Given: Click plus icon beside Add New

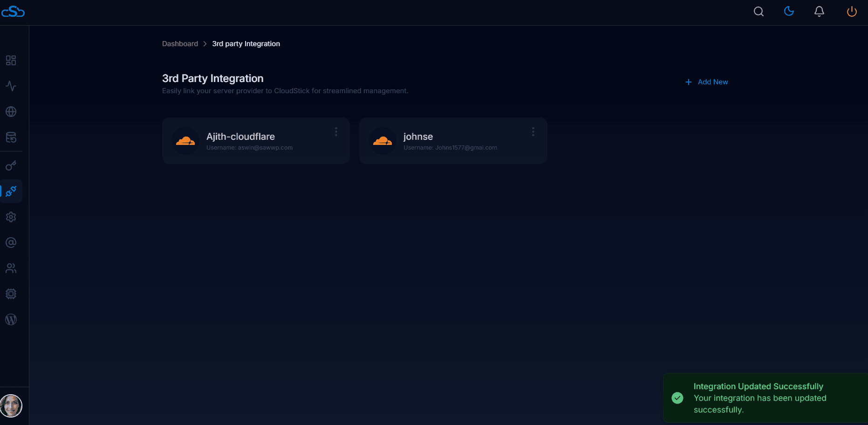Looking at the screenshot, I should click(689, 82).
